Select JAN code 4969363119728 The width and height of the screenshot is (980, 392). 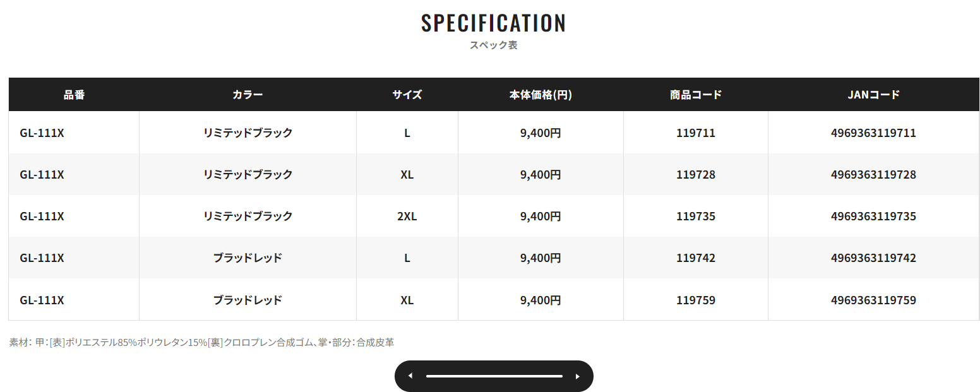[x=873, y=175]
